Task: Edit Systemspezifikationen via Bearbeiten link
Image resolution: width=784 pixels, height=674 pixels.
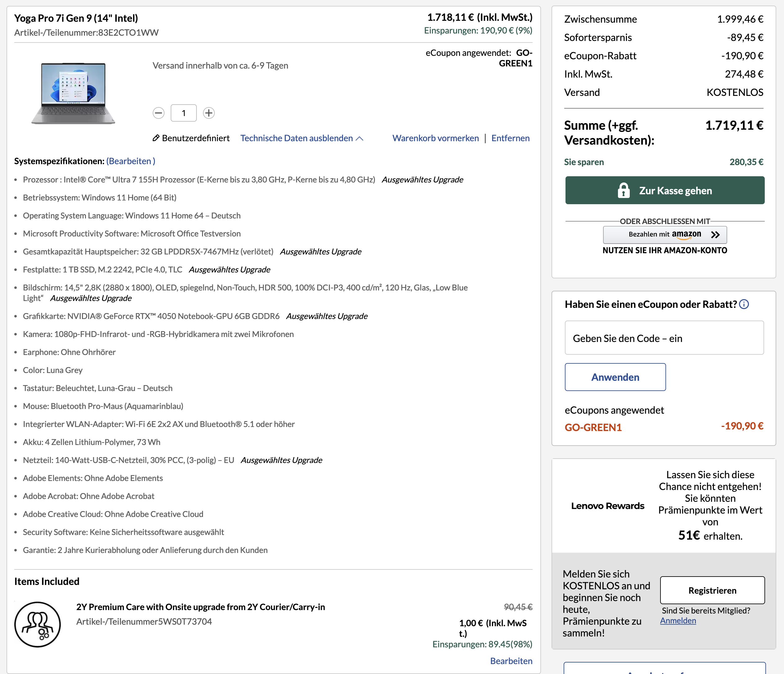Action: (x=131, y=161)
